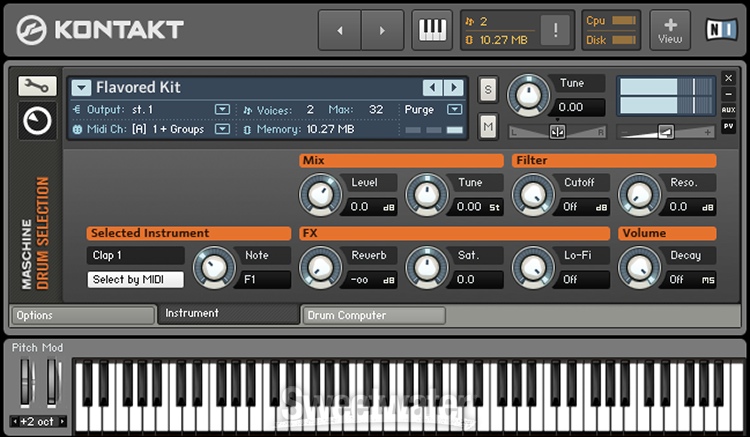The height and width of the screenshot is (437, 750).
Task: Click the Mix Level knob
Action: tap(320, 195)
